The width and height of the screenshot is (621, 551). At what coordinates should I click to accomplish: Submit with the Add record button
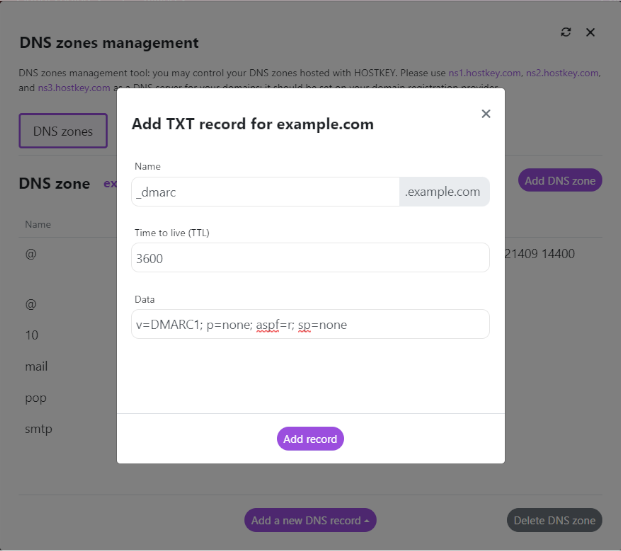coord(310,439)
